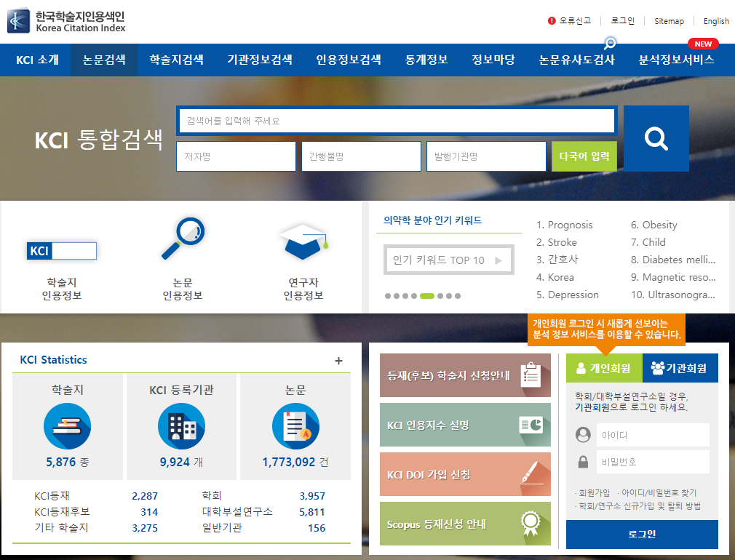The image size is (735, 560).
Task: Select the active green carousel indicator
Action: coord(427,296)
